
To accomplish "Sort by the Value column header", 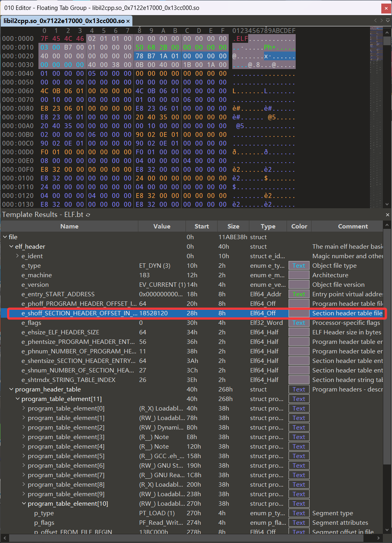I will (162, 226).
